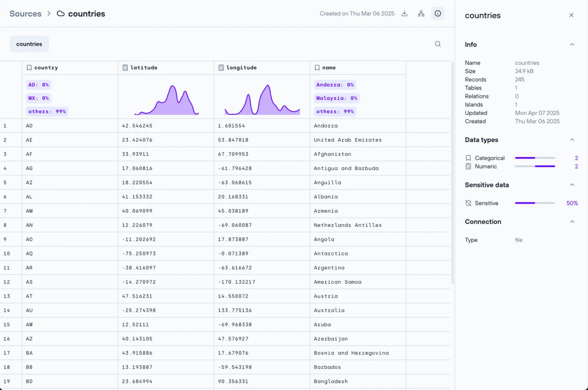The height and width of the screenshot is (390, 588).
Task: Collapse the Connection section
Action: click(x=572, y=222)
